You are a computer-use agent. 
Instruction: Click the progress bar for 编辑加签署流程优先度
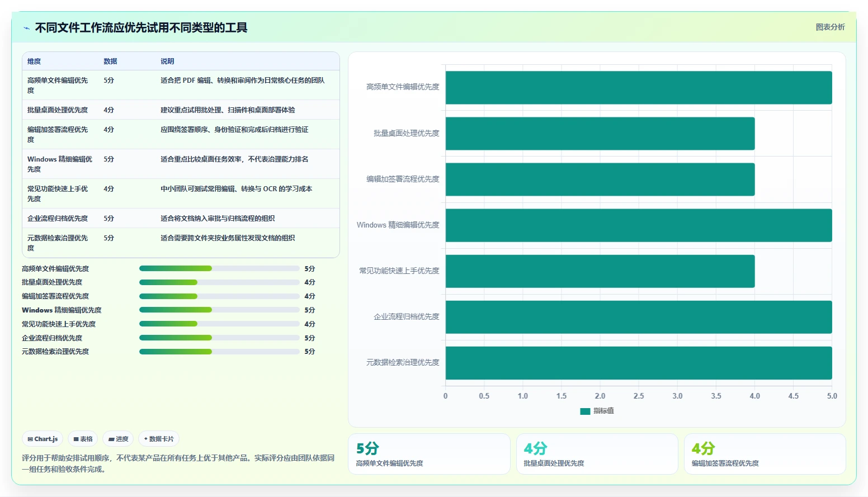(219, 296)
